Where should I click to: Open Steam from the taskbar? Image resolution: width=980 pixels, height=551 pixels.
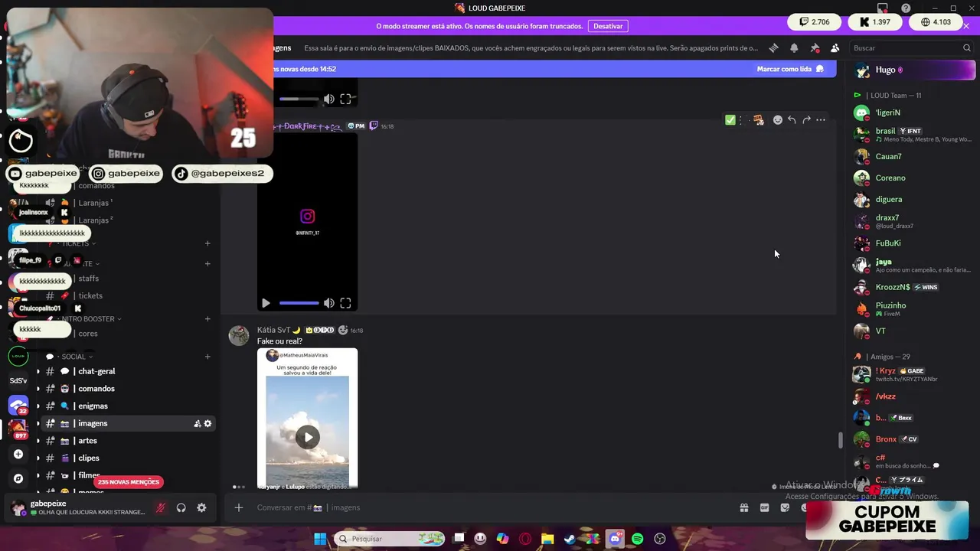(570, 539)
